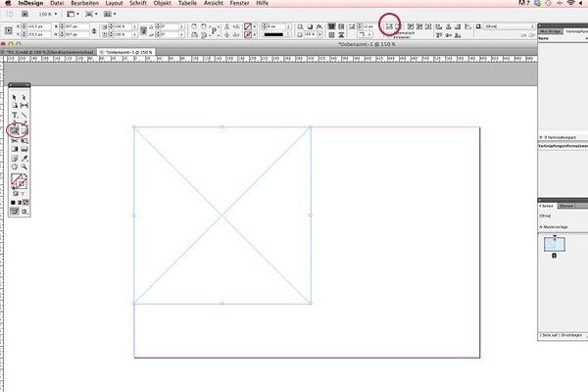This screenshot has height=392, width=588.
Task: Select the Selection (arrow) tool
Action: (x=15, y=97)
